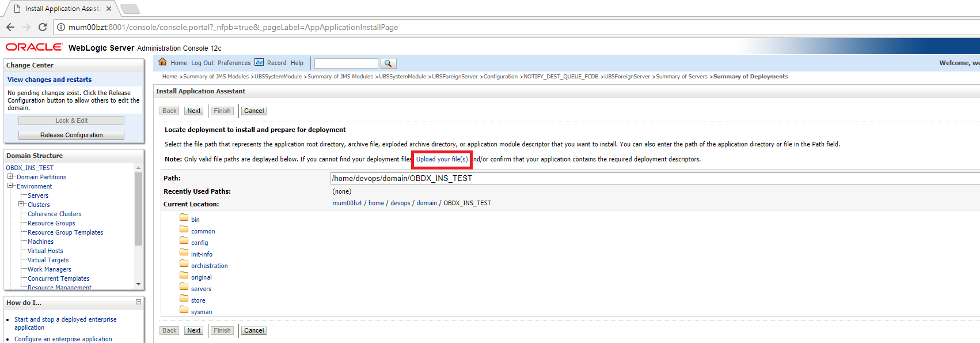Viewport: 980px width, 343px height.
Task: Click the top Cancel button
Action: pos(254,111)
